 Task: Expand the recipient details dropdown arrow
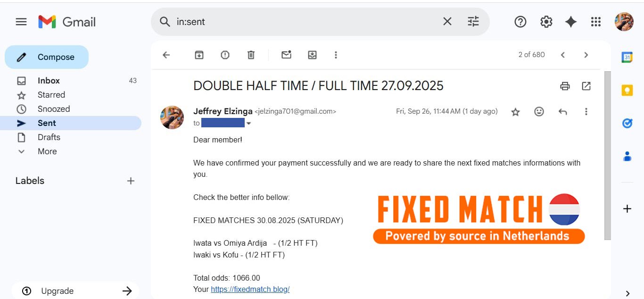pos(249,124)
